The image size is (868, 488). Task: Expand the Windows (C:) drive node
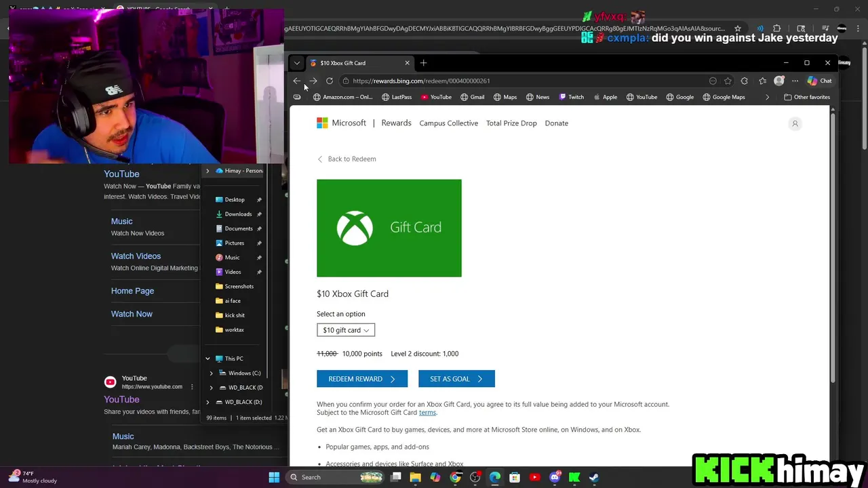tap(211, 373)
